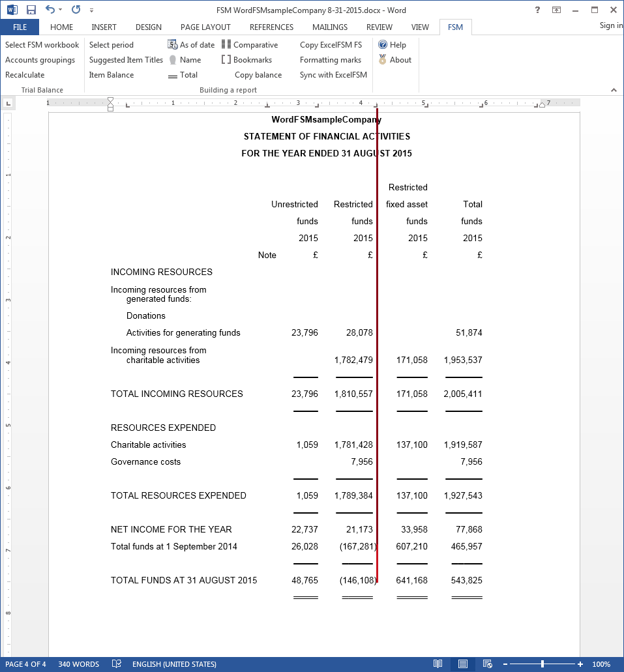Open Ribbon Display Options icon
This screenshot has height=672, width=624.
[556, 10]
